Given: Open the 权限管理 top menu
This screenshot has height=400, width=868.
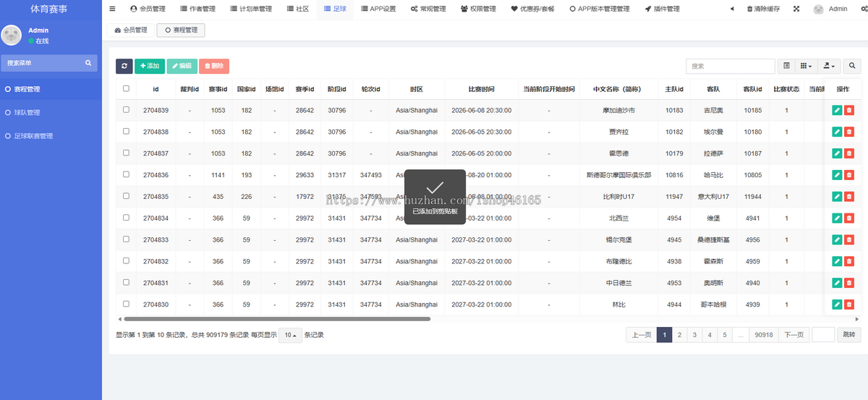Looking at the screenshot, I should click(477, 9).
